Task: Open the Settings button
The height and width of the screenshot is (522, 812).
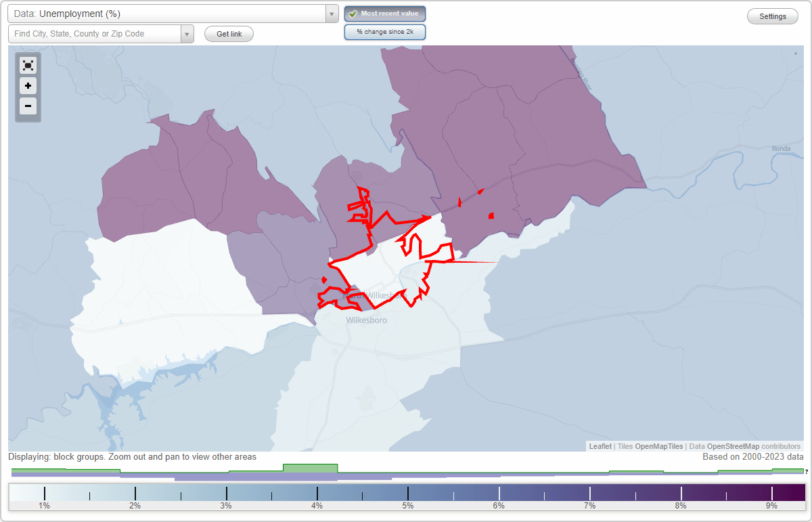Action: [x=773, y=16]
